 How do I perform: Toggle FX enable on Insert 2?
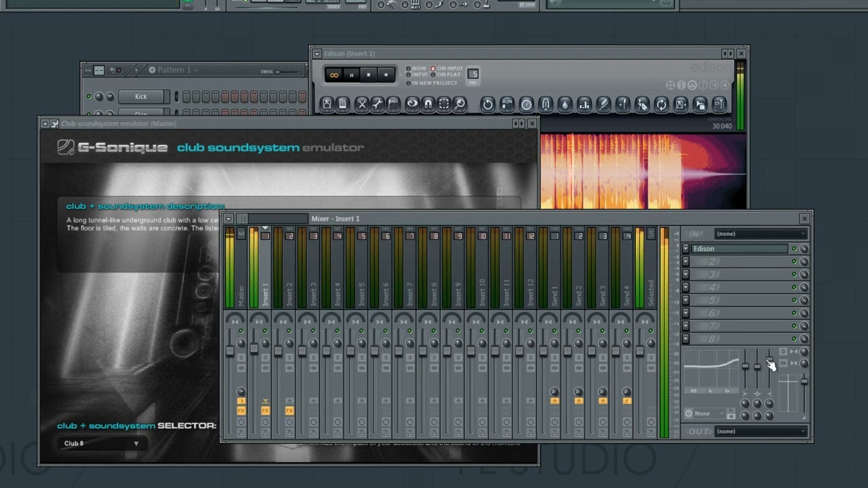(290, 411)
